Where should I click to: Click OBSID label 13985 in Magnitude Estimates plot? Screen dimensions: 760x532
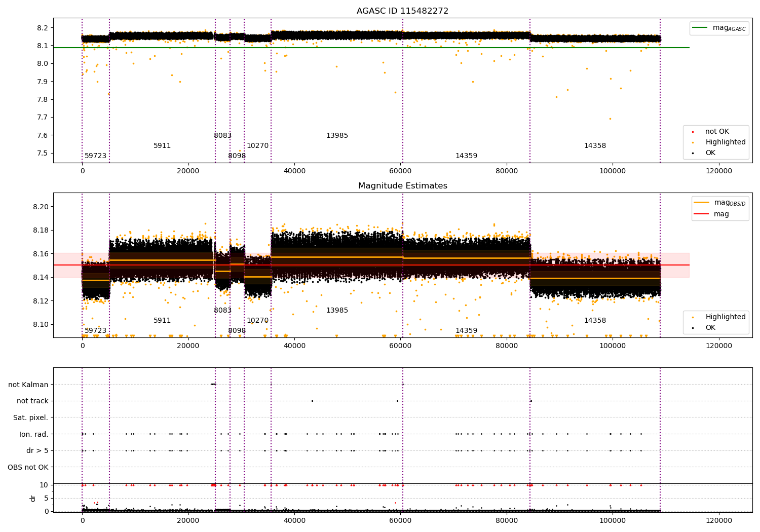coord(337,311)
